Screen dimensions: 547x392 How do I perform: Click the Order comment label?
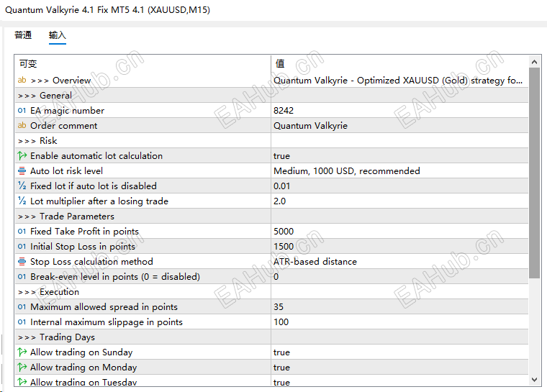(64, 126)
